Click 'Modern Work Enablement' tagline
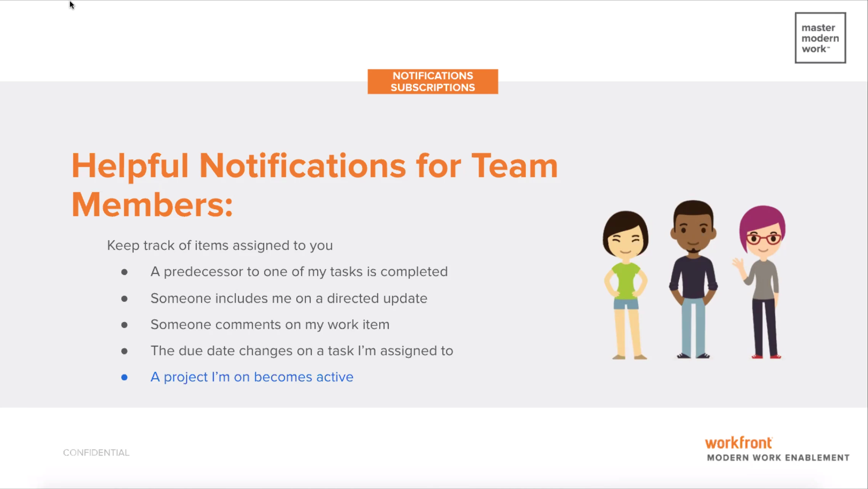Viewport: 868px width, 489px height. (x=778, y=458)
